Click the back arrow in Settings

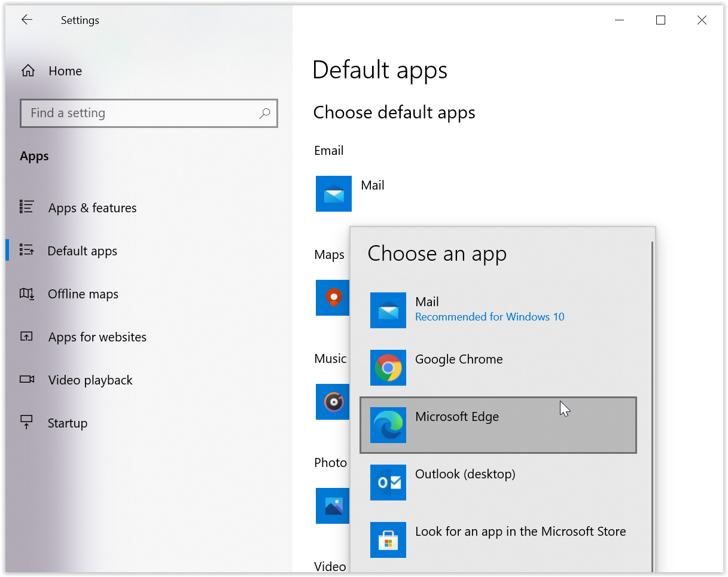27,20
